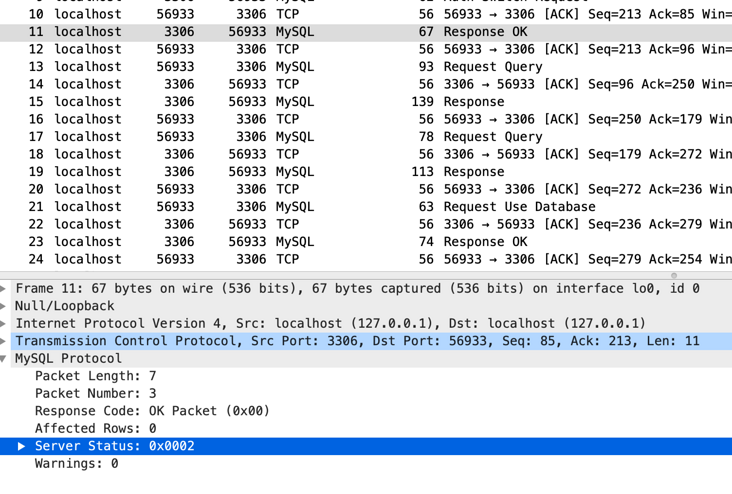This screenshot has height=494, width=732.
Task: Click the MySQL Protocol header text
Action: [x=68, y=359]
